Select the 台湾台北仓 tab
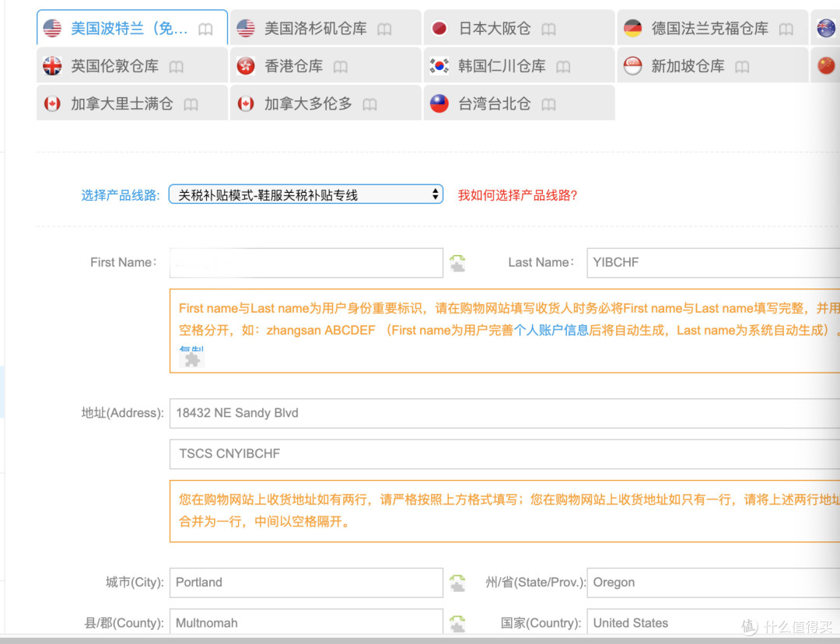This screenshot has width=840, height=644. point(519,103)
